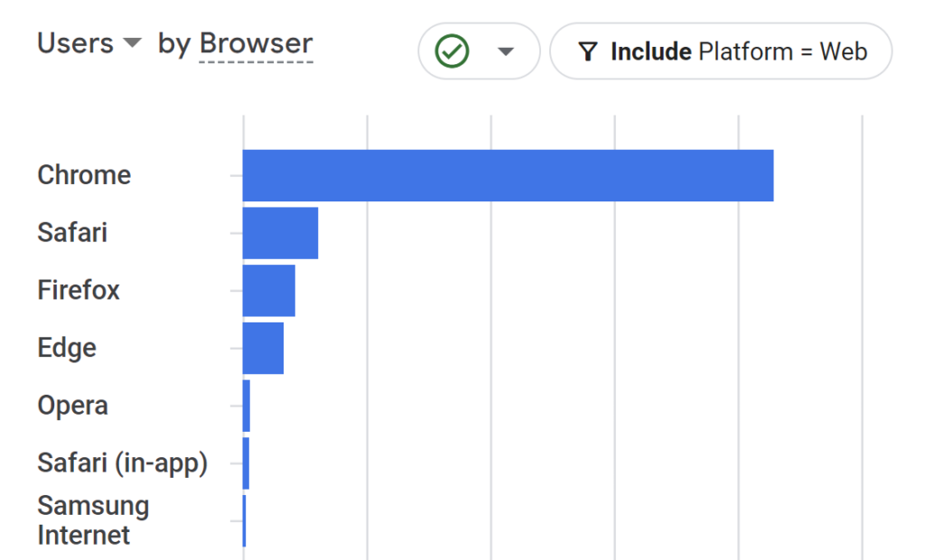Select the Safari bar in chart
This screenshot has height=560, width=925.
coord(280,232)
